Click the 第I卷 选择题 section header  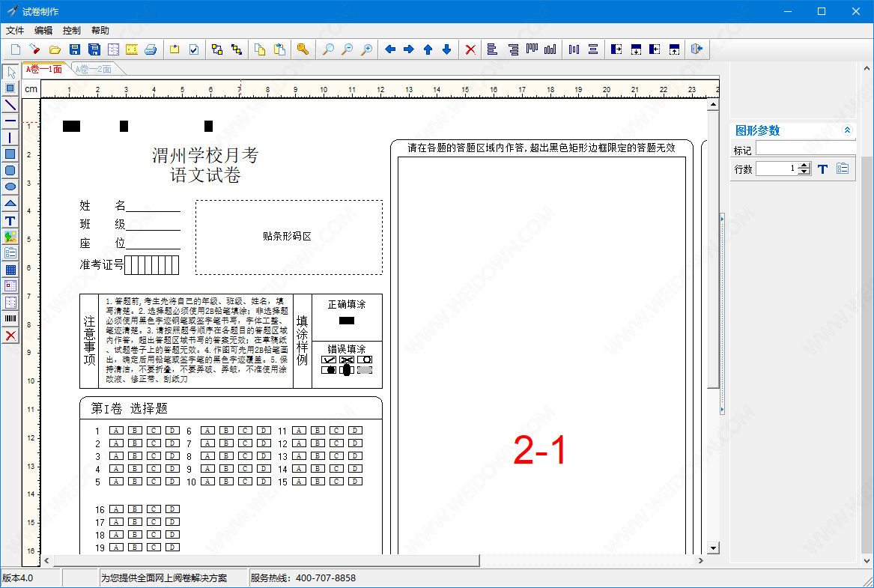[130, 408]
